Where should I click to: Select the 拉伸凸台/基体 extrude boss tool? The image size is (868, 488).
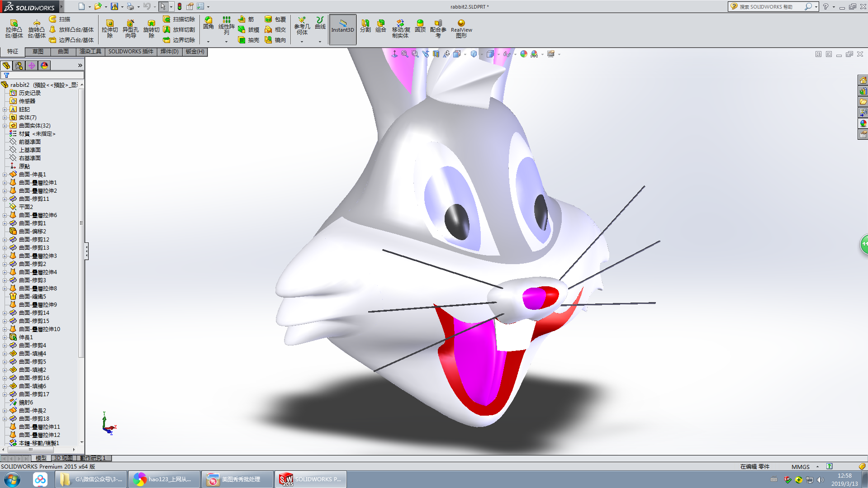14,29
